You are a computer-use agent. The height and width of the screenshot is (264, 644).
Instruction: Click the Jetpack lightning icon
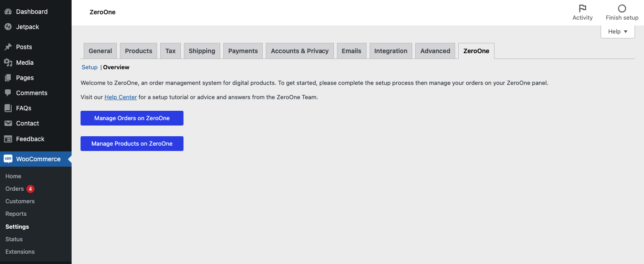pos(8,27)
